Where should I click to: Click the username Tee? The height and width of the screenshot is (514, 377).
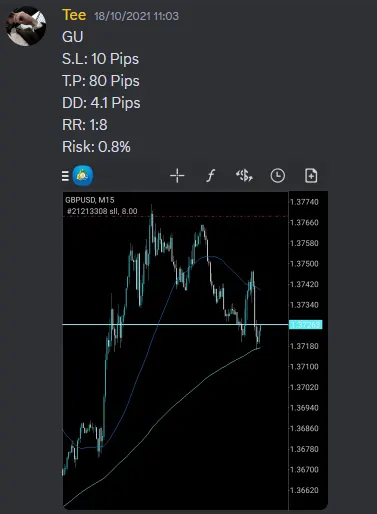(x=74, y=15)
